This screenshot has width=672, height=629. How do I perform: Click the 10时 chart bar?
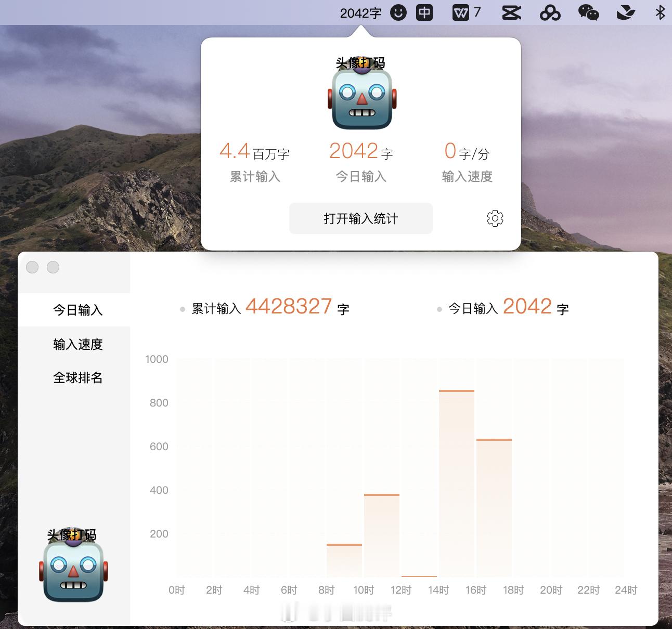point(382,535)
